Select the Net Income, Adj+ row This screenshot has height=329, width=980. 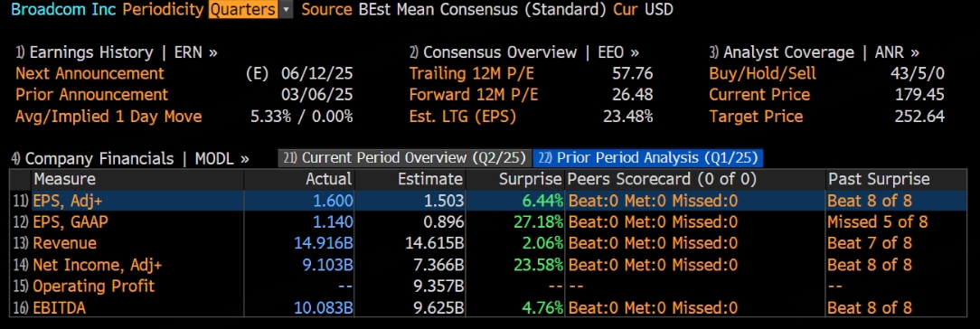click(x=490, y=265)
